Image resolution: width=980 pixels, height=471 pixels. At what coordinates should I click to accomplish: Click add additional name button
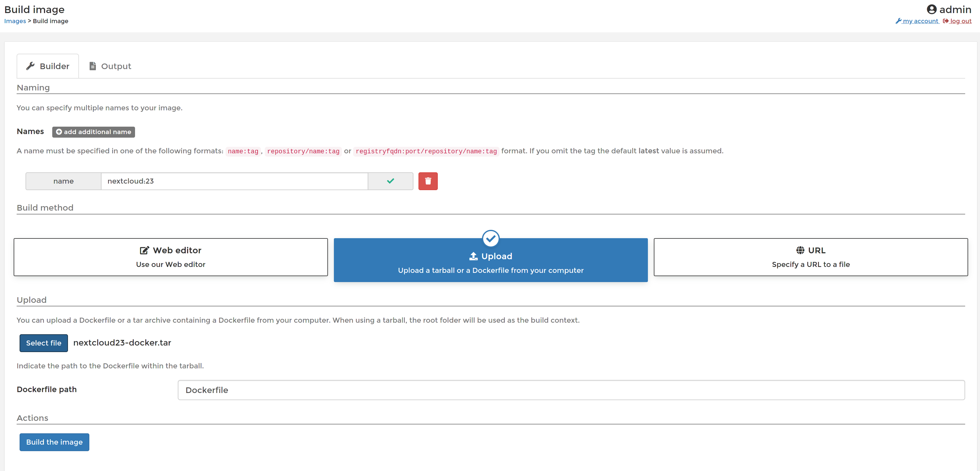point(93,132)
